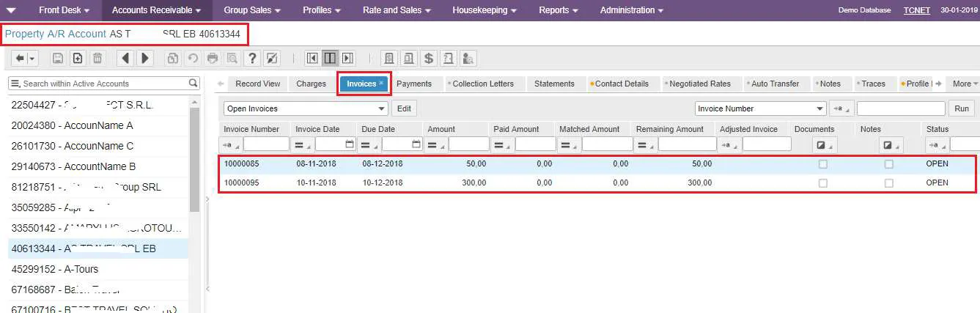This screenshot has height=313, width=980.
Task: Click the Remaining Amount filter input
Action: 686,144
